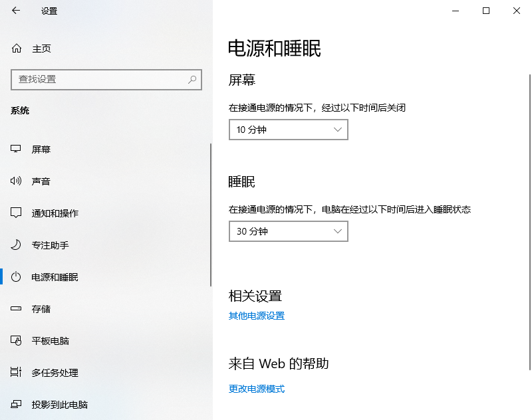Select the 屏幕 icon in sidebar
The height and width of the screenshot is (420, 532).
pos(15,149)
